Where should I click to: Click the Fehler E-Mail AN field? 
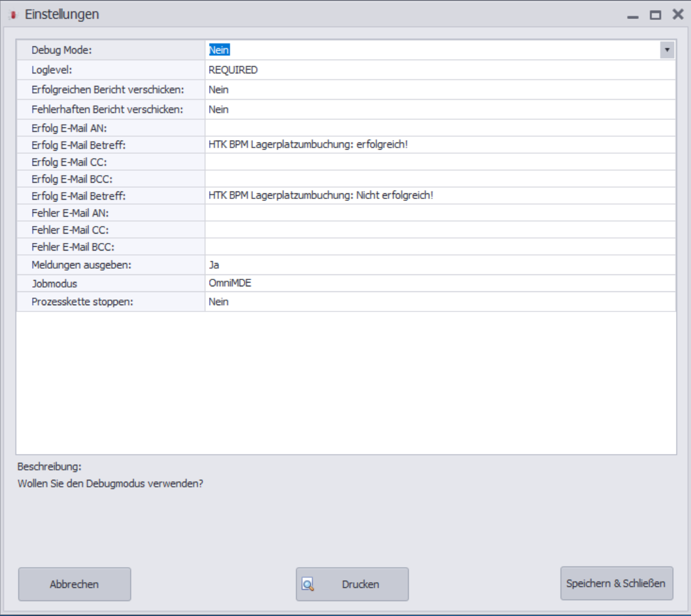pyautogui.click(x=440, y=212)
